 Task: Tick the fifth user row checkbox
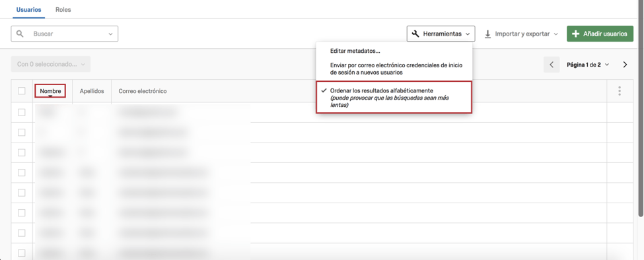pyautogui.click(x=22, y=193)
